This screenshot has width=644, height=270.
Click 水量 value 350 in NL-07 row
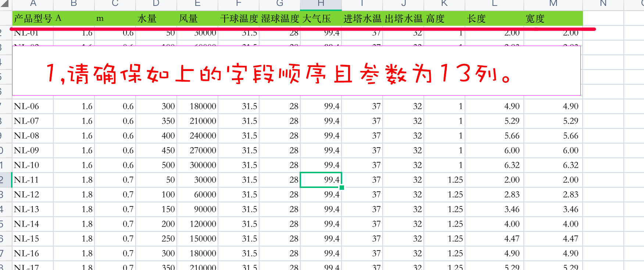pos(156,121)
